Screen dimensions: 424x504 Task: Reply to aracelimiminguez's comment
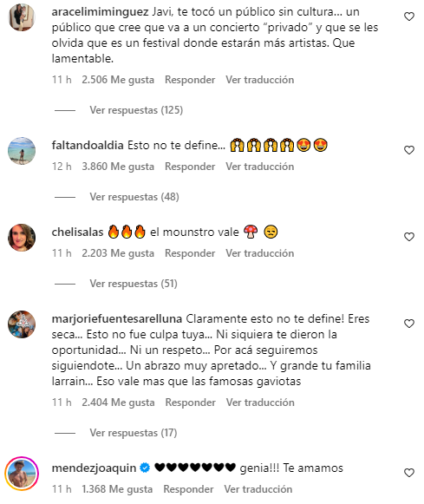[190, 80]
